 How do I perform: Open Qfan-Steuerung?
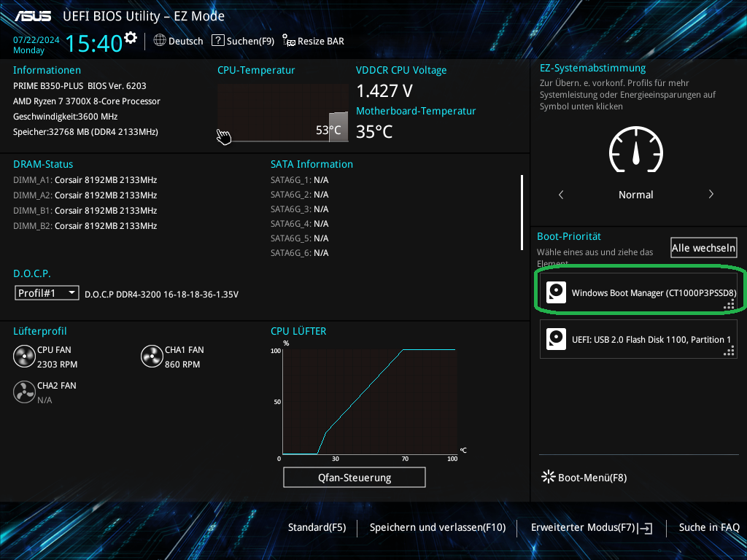[x=355, y=477]
